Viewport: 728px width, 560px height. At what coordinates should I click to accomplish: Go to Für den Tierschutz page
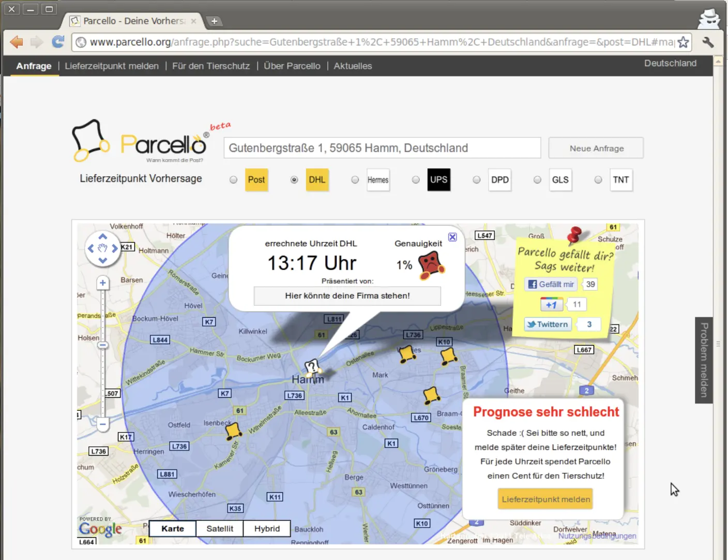[211, 66]
